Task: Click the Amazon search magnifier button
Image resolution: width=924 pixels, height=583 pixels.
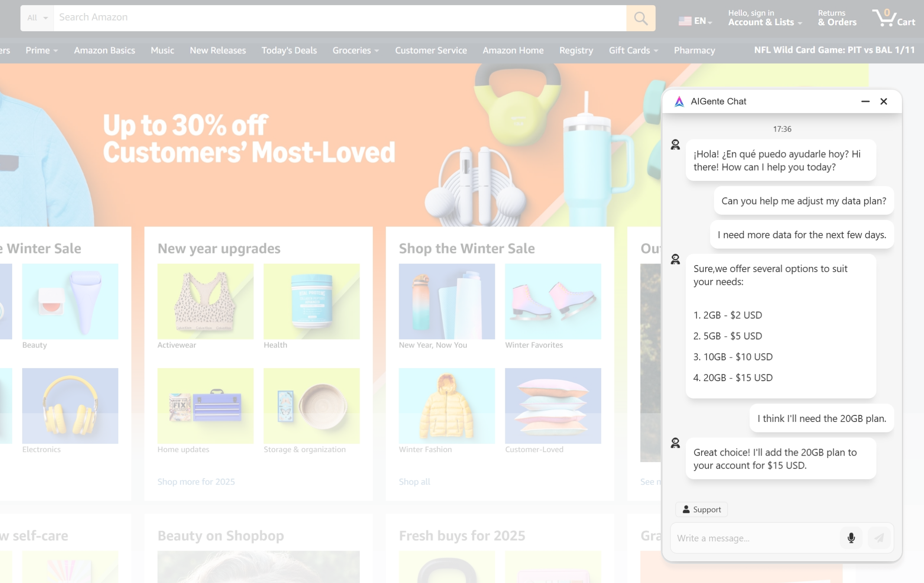Action: 640,18
